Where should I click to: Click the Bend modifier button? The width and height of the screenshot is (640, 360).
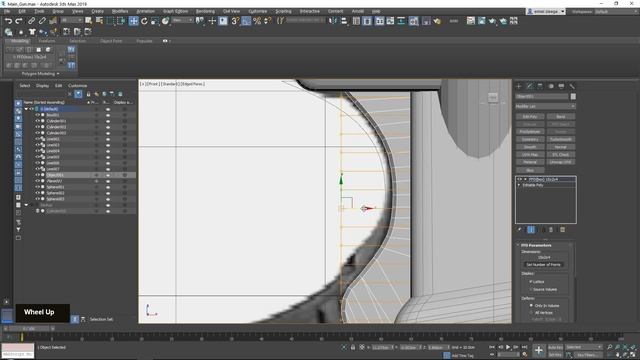560,116
